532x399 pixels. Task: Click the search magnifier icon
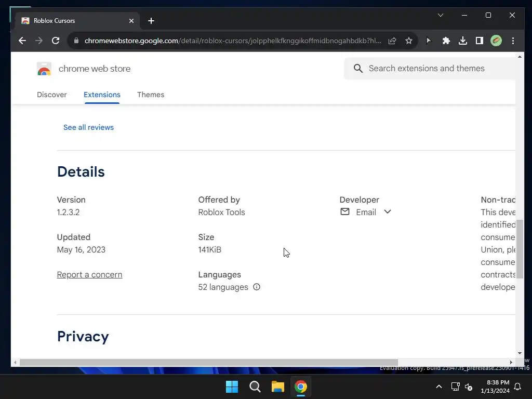(x=358, y=69)
